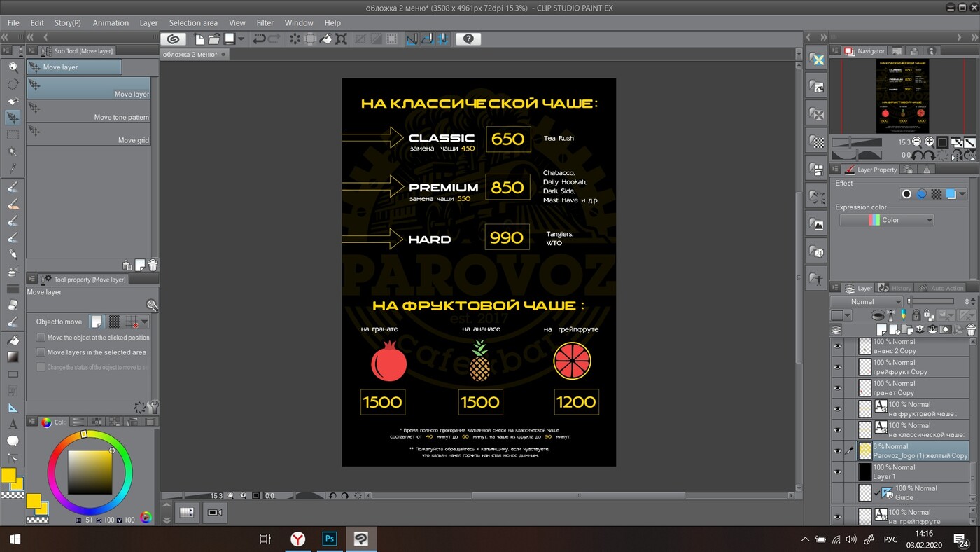This screenshot has width=980, height=552.
Task: Click the Undo arrow in toolbar
Action: click(259, 39)
